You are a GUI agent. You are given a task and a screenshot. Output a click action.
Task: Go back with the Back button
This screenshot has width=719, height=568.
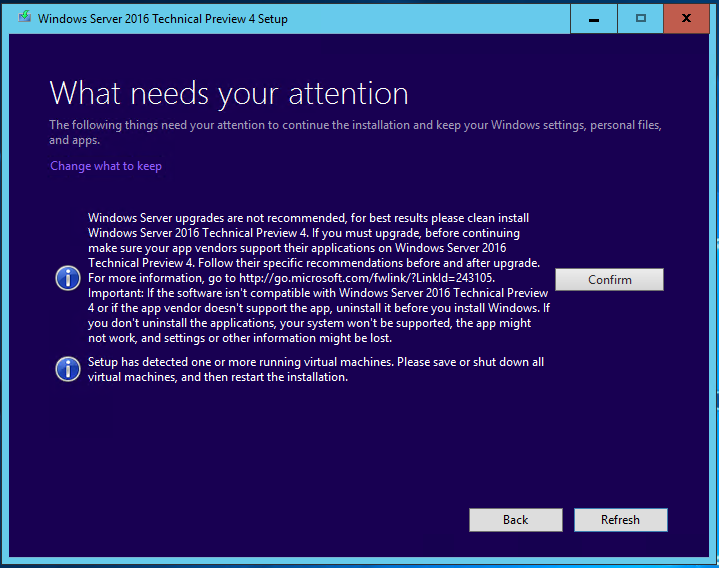coord(515,519)
